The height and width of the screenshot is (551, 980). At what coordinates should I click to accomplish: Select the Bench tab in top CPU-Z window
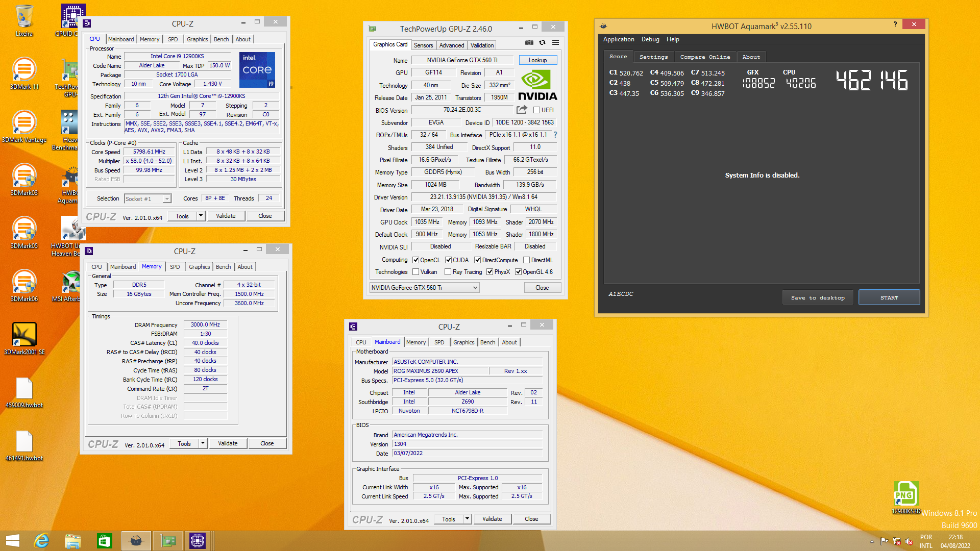click(x=221, y=39)
